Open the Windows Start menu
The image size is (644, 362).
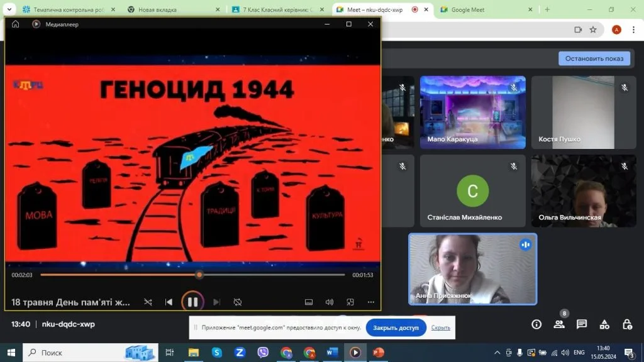(11, 353)
